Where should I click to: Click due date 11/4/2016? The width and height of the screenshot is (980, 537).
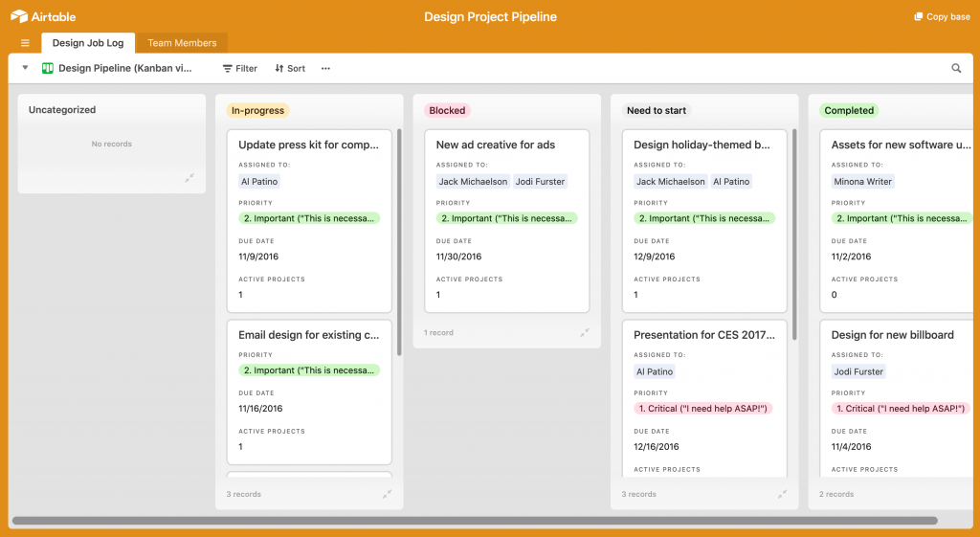coord(851,446)
